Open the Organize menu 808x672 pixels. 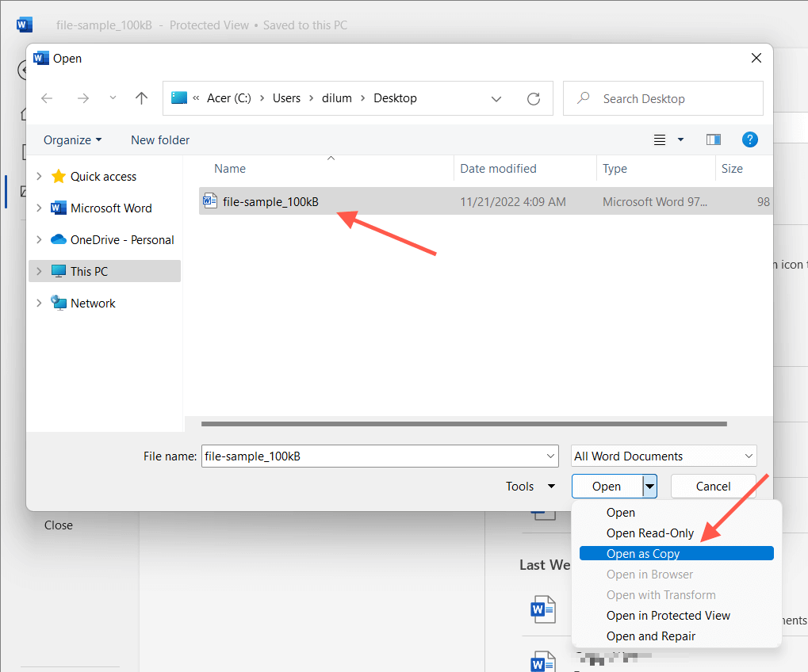coord(73,140)
